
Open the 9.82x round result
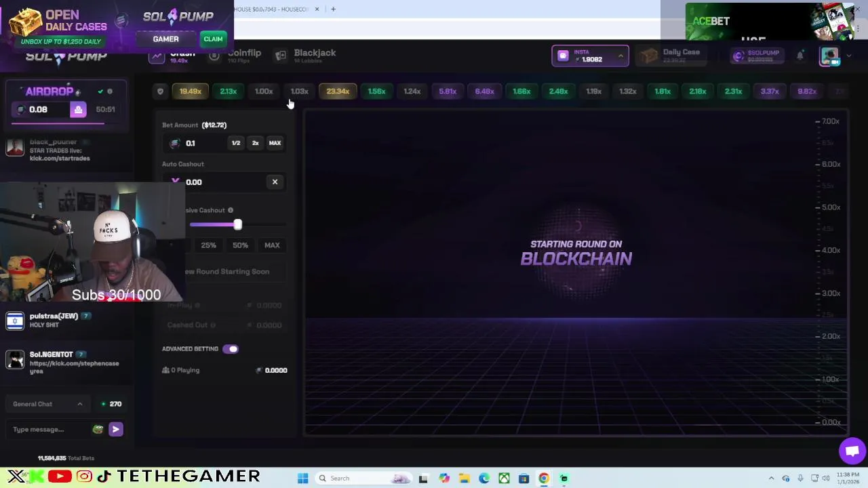pyautogui.click(x=807, y=91)
